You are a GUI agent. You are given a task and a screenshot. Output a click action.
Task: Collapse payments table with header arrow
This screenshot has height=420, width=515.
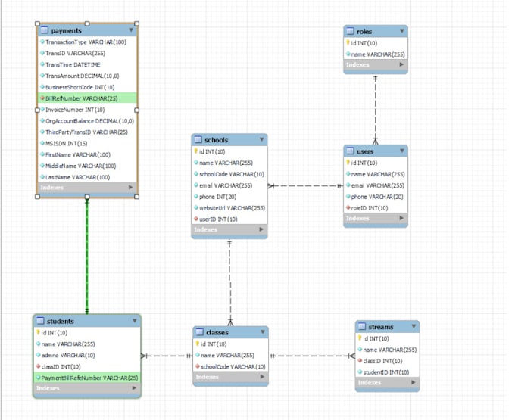(x=131, y=30)
